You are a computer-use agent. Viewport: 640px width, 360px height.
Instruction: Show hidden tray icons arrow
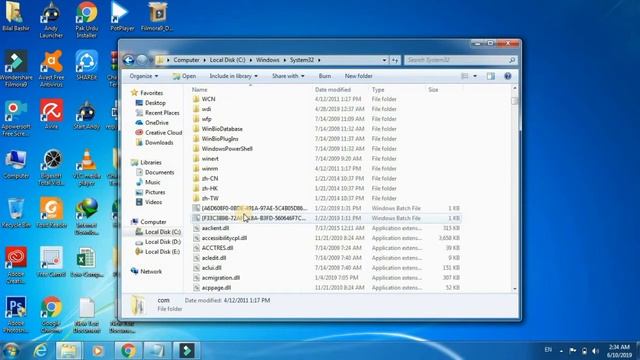(561, 351)
